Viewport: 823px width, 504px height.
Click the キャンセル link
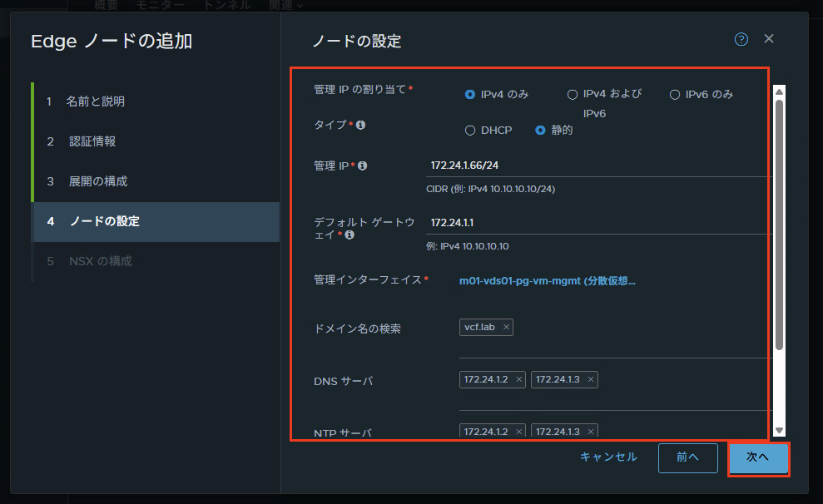coord(608,457)
